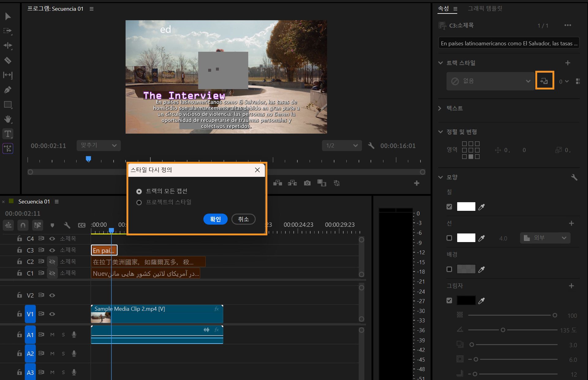This screenshot has height=380, width=588.
Task: Open the 맞추기 zoom level dropdown
Action: click(x=98, y=146)
